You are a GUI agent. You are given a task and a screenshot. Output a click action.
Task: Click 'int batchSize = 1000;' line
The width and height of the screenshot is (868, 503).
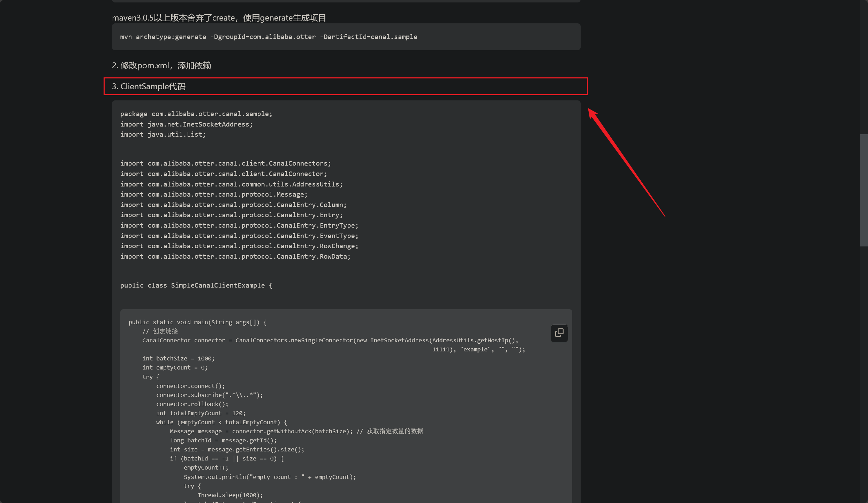coord(178,359)
